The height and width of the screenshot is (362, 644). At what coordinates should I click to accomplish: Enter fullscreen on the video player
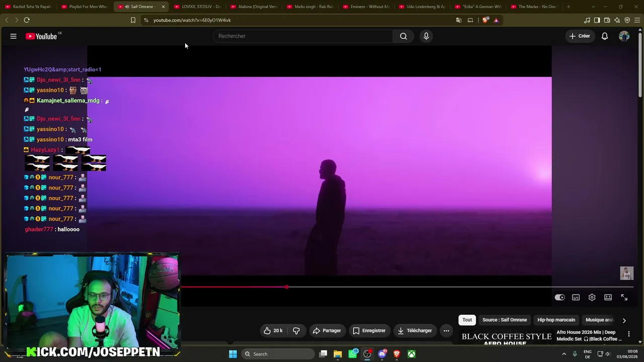click(x=624, y=298)
